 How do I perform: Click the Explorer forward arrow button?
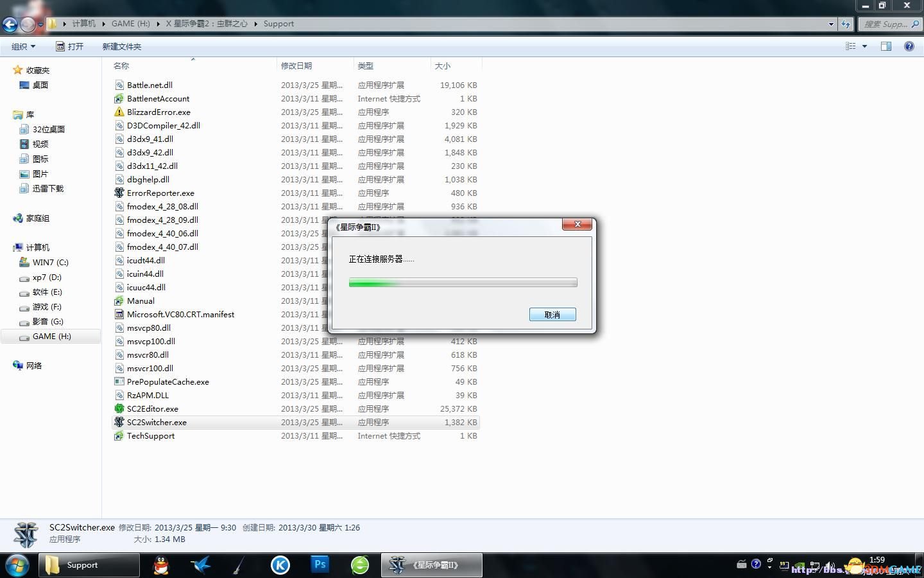[28, 24]
